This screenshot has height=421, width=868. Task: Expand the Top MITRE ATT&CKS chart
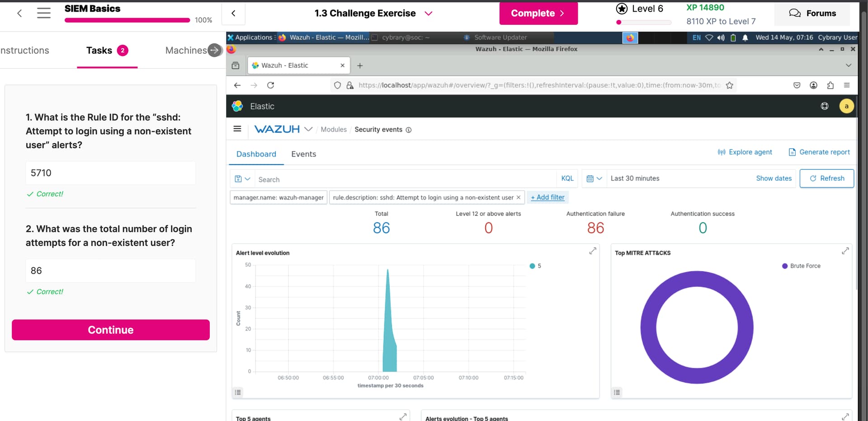click(845, 251)
